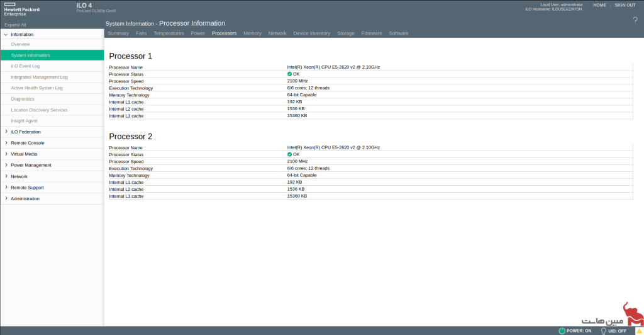Click Processor 1 '64-bit Capable' value

302,95
